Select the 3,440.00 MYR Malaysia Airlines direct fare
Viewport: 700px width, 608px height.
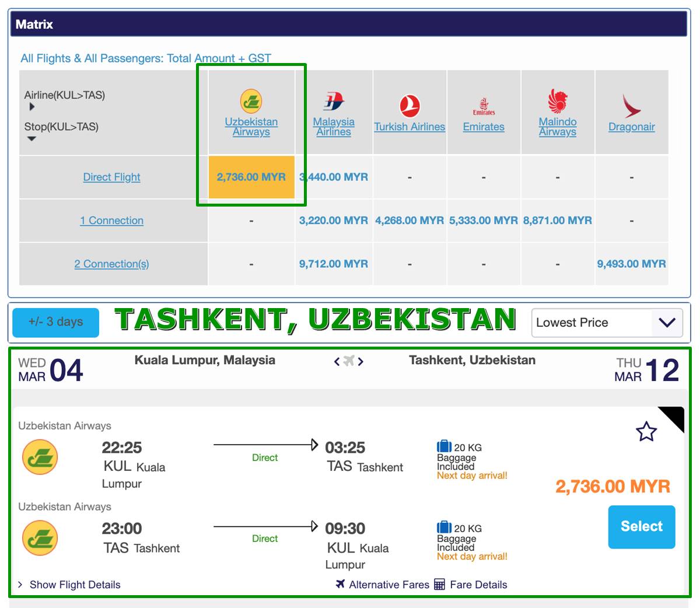point(334,177)
